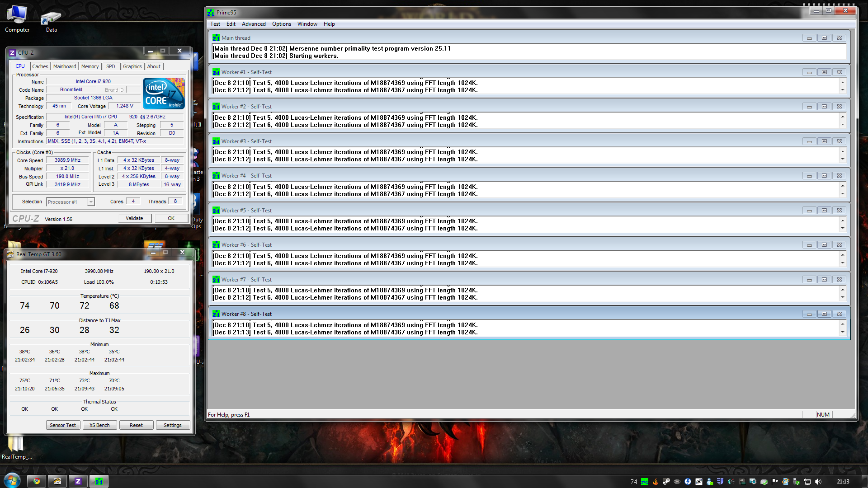This screenshot has width=868, height=488.
Task: Open the Test menu in Prime95
Action: 215,24
